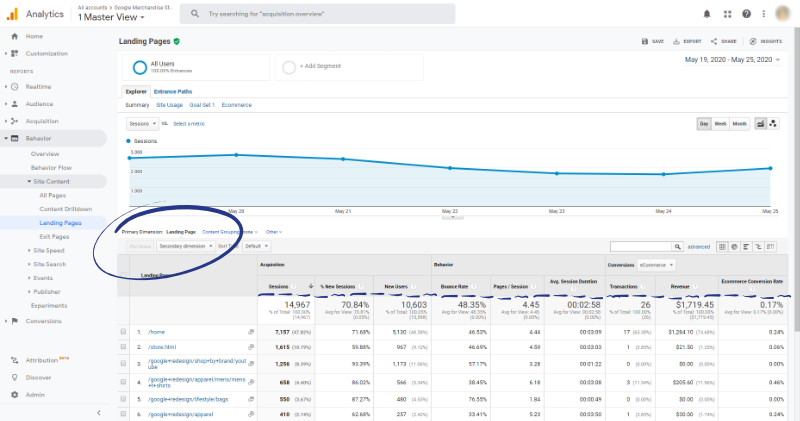
Task: Click the Attribution beta icon
Action: click(14, 360)
